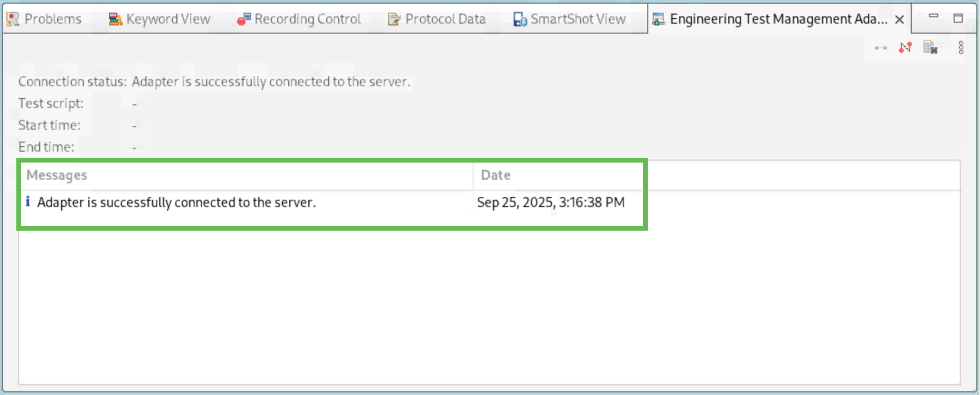
Task: Show the SmartShot View tab
Action: [578, 19]
